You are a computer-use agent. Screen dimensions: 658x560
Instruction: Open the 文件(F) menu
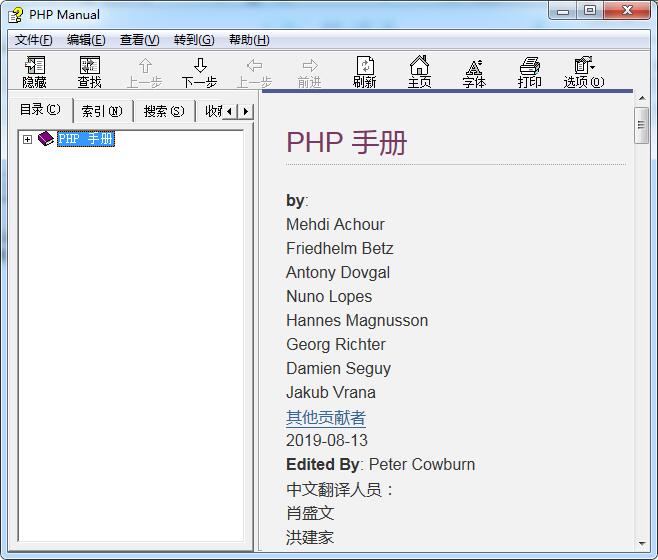click(x=34, y=40)
